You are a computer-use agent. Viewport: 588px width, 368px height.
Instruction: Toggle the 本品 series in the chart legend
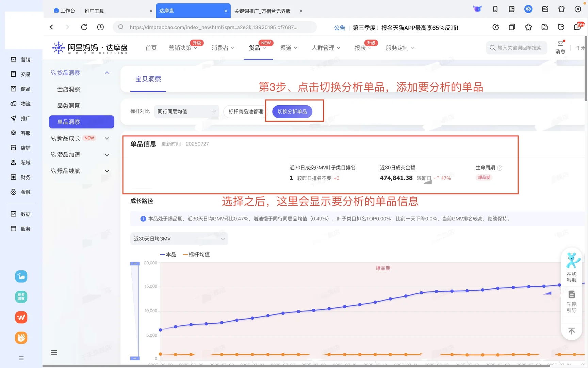click(168, 255)
